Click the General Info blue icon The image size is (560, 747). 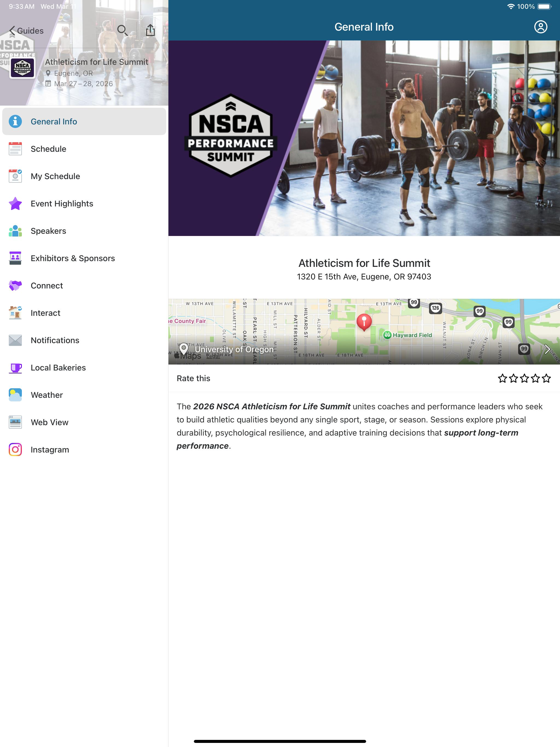(15, 122)
